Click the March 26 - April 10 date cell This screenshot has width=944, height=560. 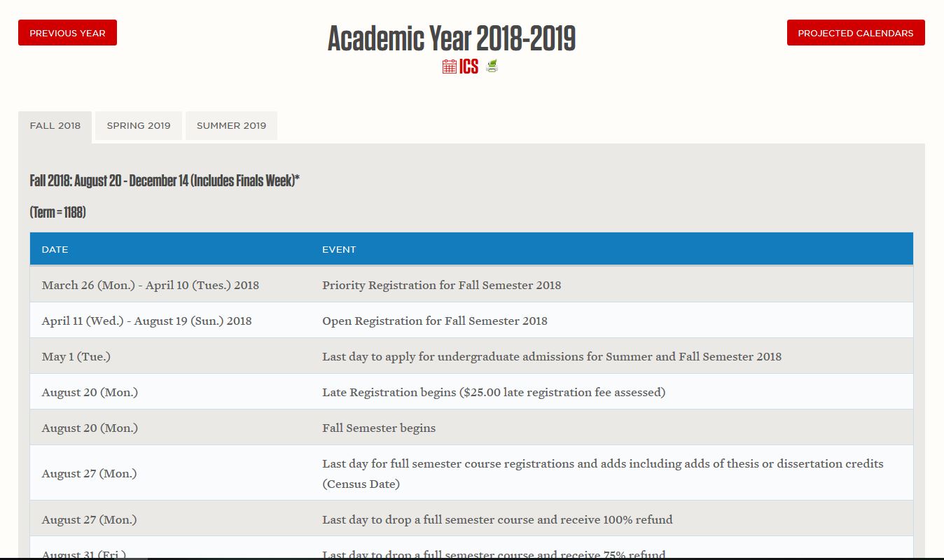[150, 285]
